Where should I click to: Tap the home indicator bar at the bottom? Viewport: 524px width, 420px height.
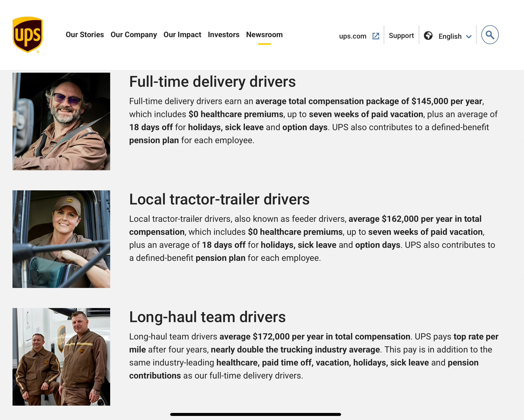pos(255,414)
